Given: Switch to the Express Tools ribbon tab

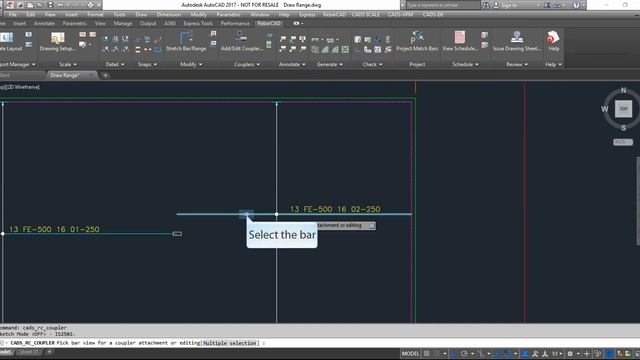Looking at the screenshot, I should (x=198, y=23).
